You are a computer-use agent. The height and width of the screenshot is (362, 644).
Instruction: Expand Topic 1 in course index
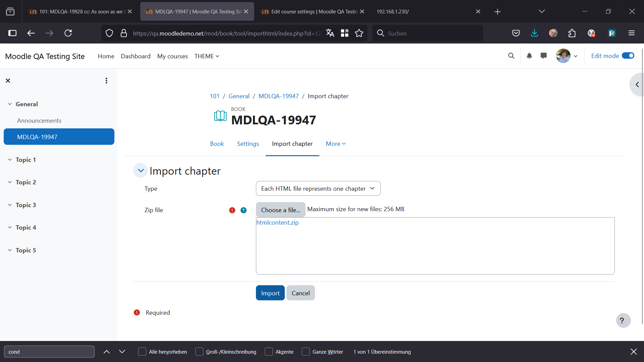coord(10,160)
